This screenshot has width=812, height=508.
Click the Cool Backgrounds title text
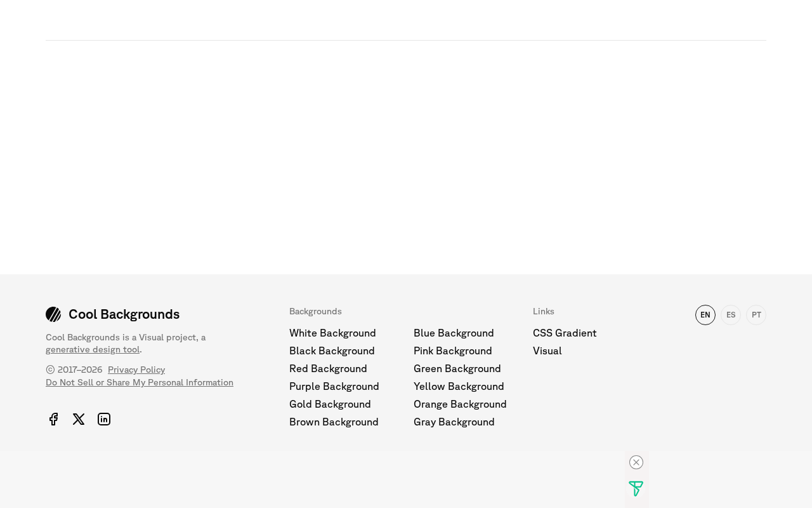124,314
